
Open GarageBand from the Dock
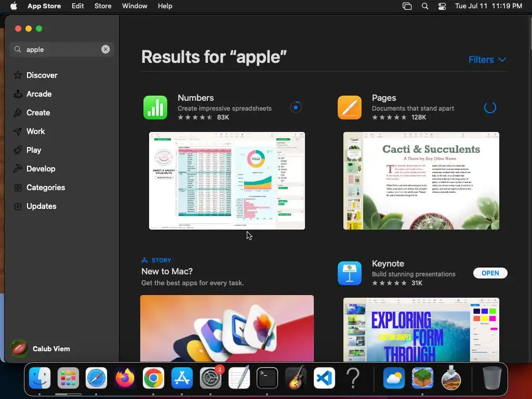[x=296, y=378]
